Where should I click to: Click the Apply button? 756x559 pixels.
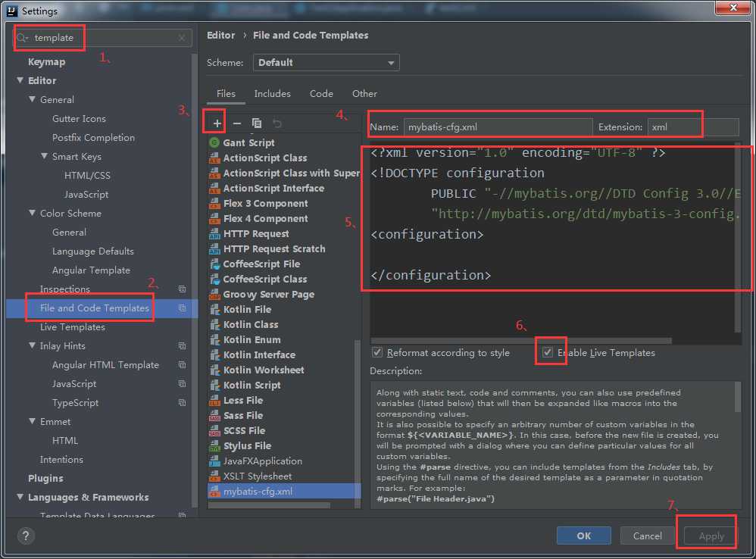coord(711,536)
